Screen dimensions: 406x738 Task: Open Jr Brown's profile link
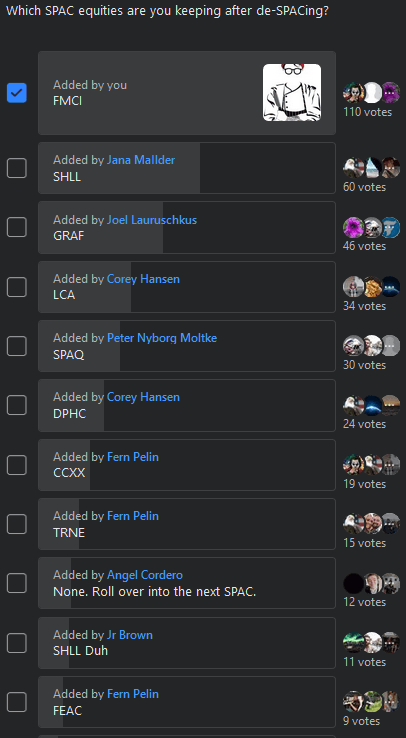pos(129,634)
